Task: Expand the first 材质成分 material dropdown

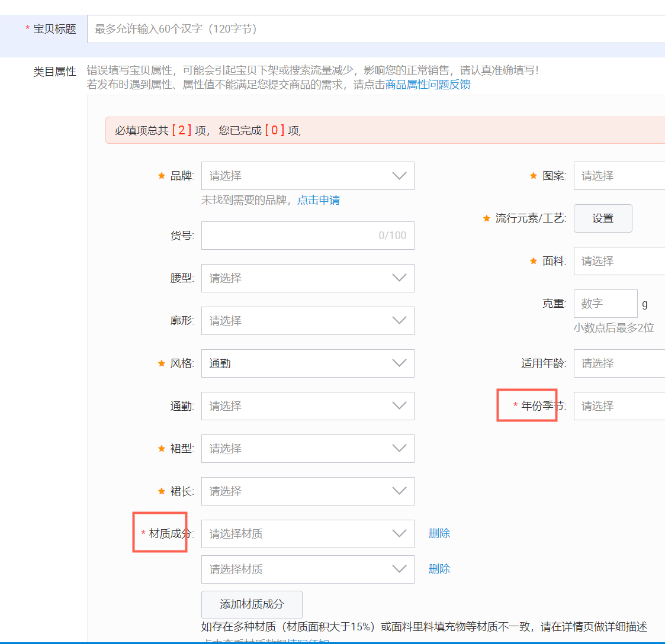Action: tap(307, 533)
